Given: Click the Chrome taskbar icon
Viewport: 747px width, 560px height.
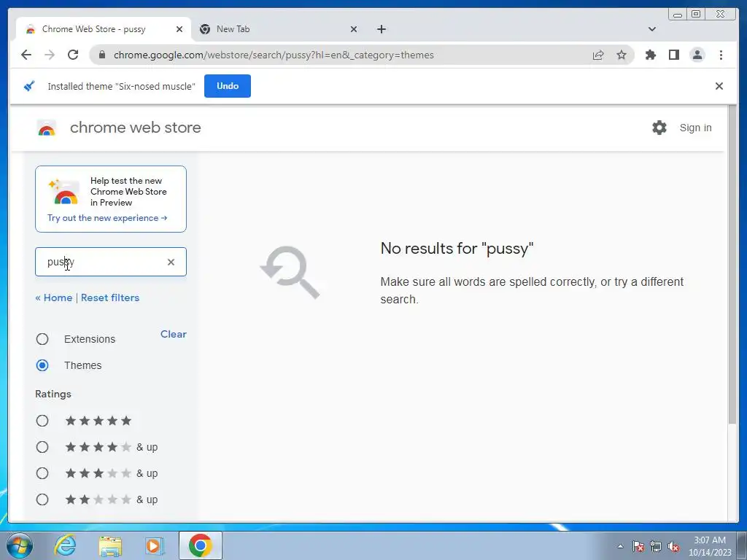Looking at the screenshot, I should tap(200, 545).
